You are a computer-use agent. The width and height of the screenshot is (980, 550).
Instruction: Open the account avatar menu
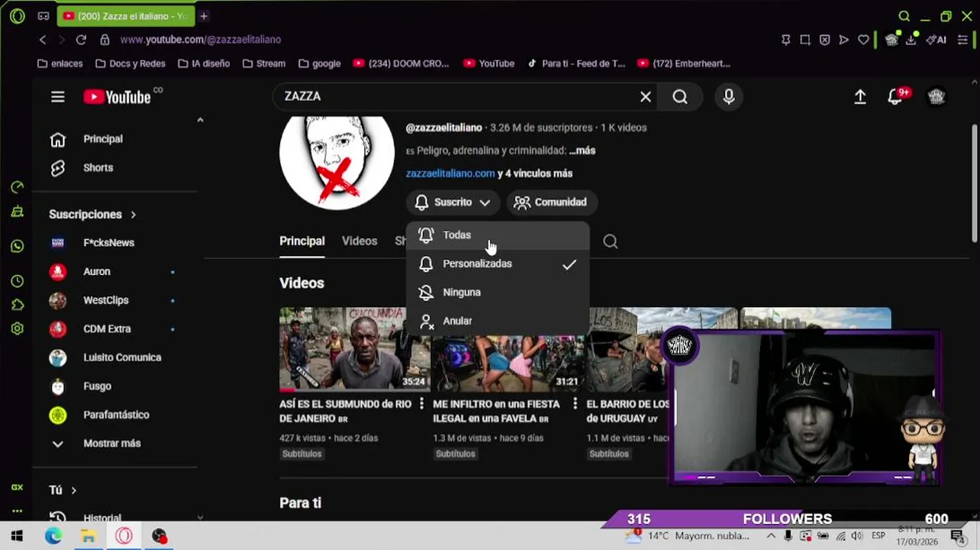coord(936,97)
